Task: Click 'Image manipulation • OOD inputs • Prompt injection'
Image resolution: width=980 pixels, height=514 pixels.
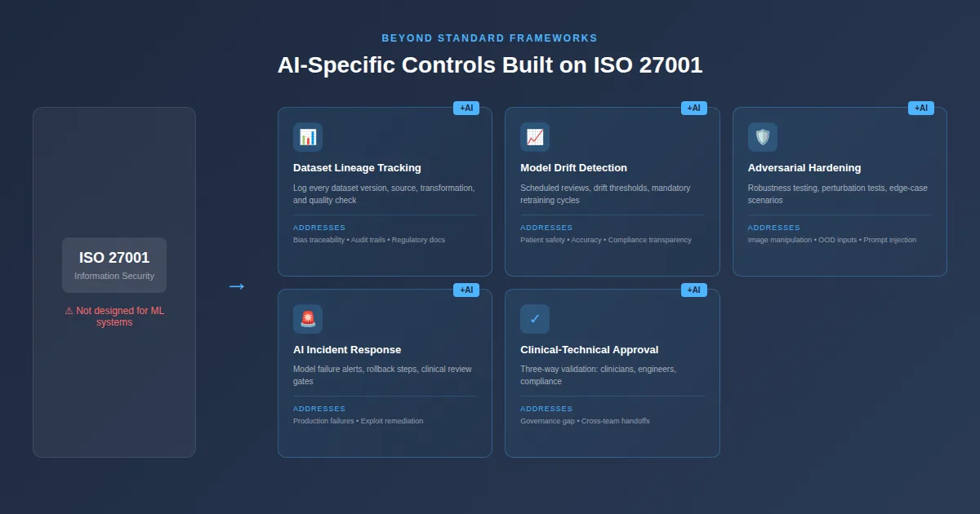Action: tap(832, 240)
